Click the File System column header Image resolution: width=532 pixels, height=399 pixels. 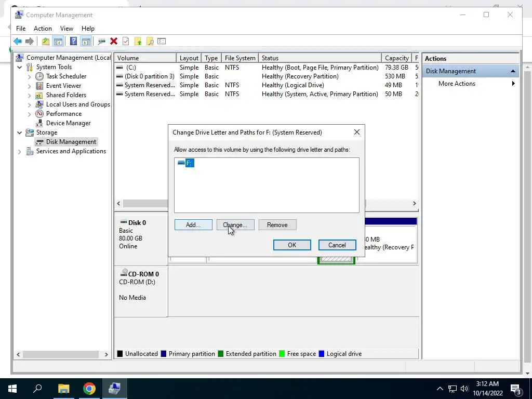tap(240, 58)
